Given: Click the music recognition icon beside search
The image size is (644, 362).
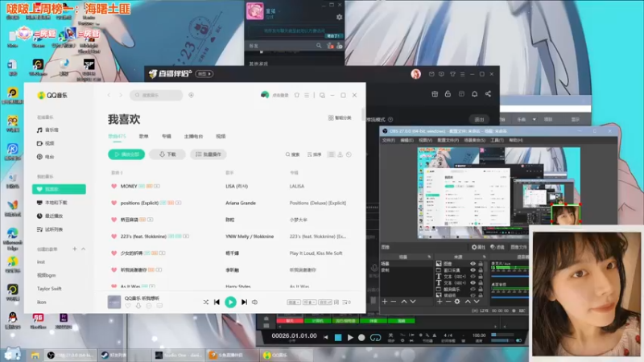Looking at the screenshot, I should click(191, 95).
